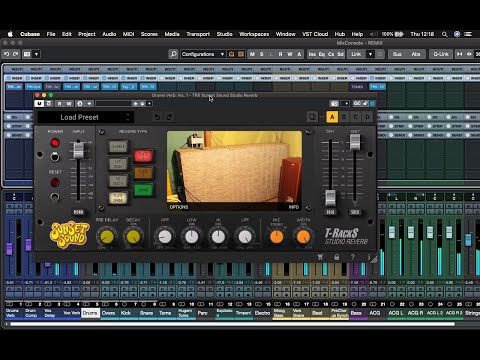
Task: Select the D preset slot
Action: pos(367,117)
